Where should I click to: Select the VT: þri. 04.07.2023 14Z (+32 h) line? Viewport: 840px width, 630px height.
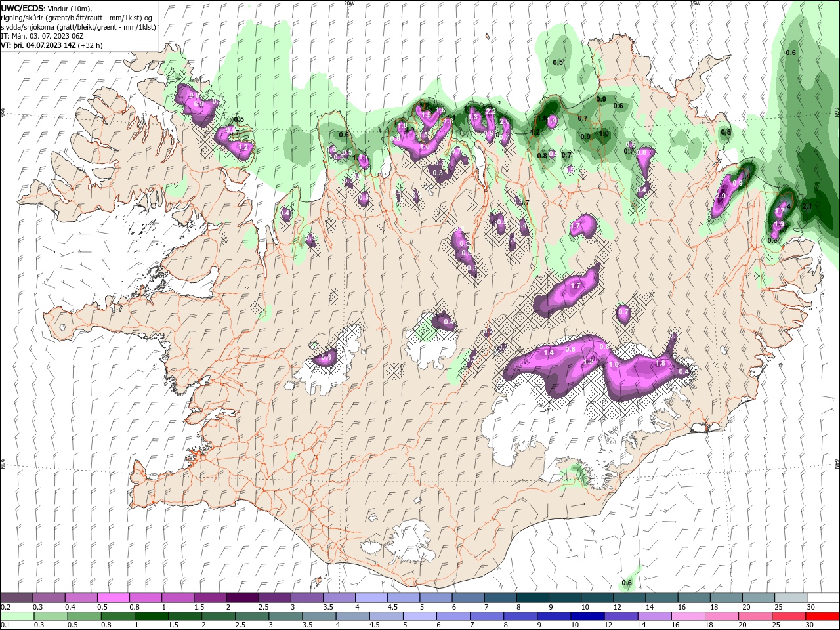[52, 45]
